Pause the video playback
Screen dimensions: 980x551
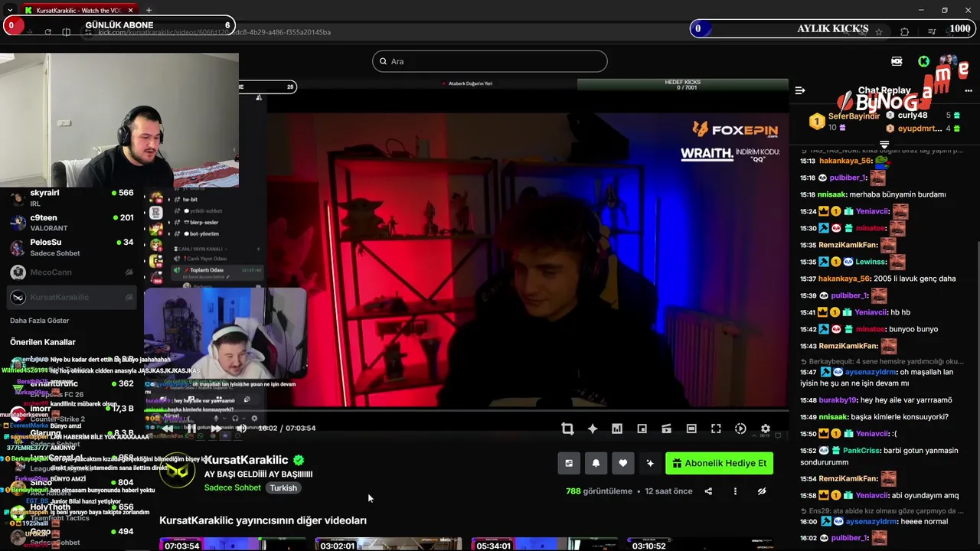pyautogui.click(x=191, y=429)
